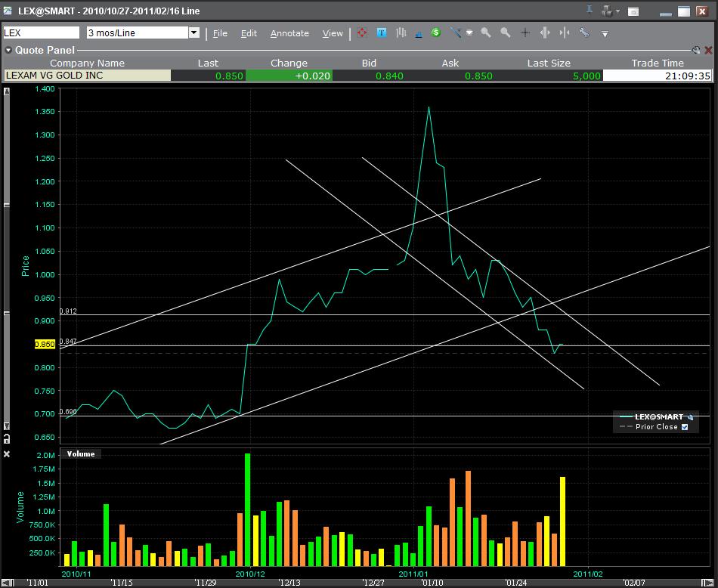Select the blue T text annotation tool
This screenshot has width=718, height=588.
pos(382,32)
